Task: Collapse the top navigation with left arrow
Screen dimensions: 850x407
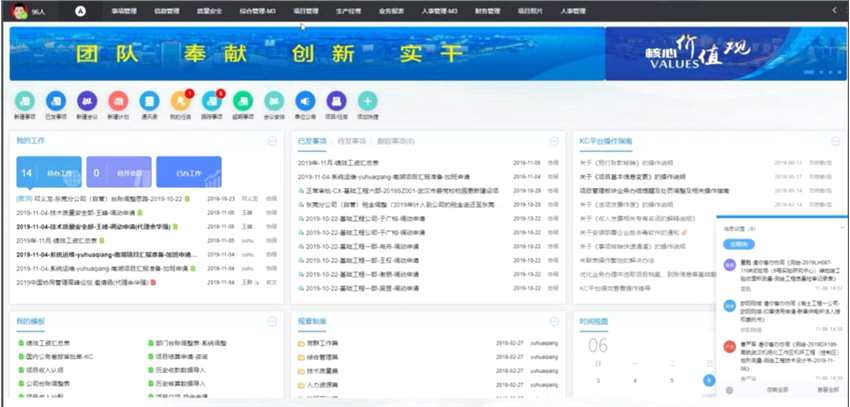Action: click(834, 10)
